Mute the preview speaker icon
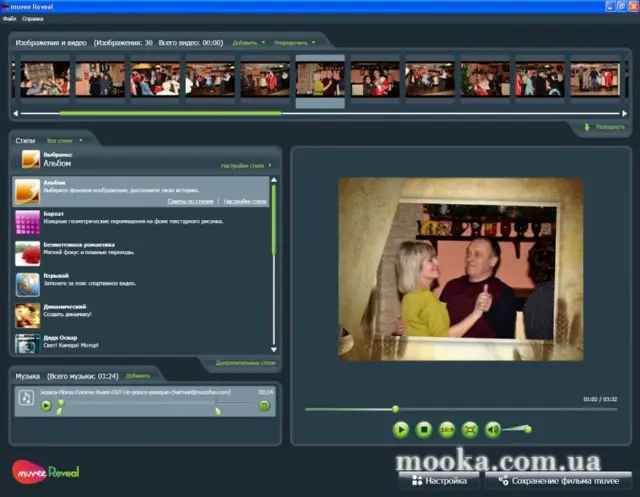Screen dimensions: 640x497 (x=493, y=429)
